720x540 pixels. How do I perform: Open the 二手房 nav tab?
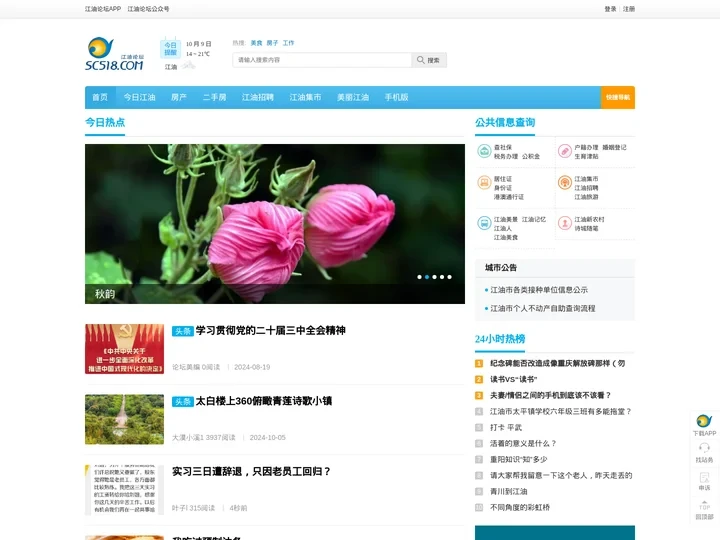pos(214,97)
